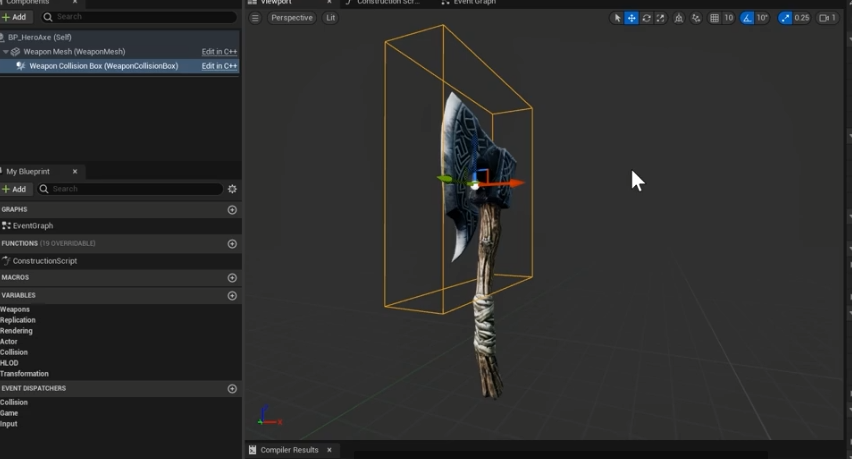Close the Viewport tab
852x459 pixels.
pos(329,2)
